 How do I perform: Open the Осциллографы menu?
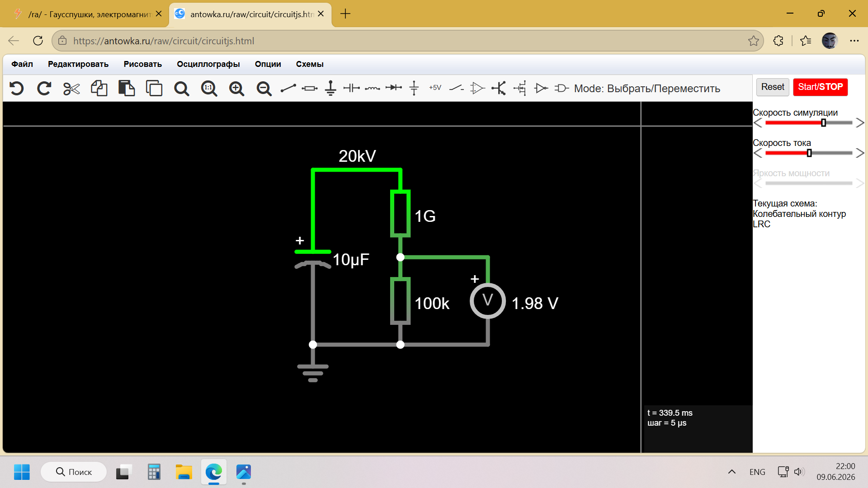[x=208, y=64]
